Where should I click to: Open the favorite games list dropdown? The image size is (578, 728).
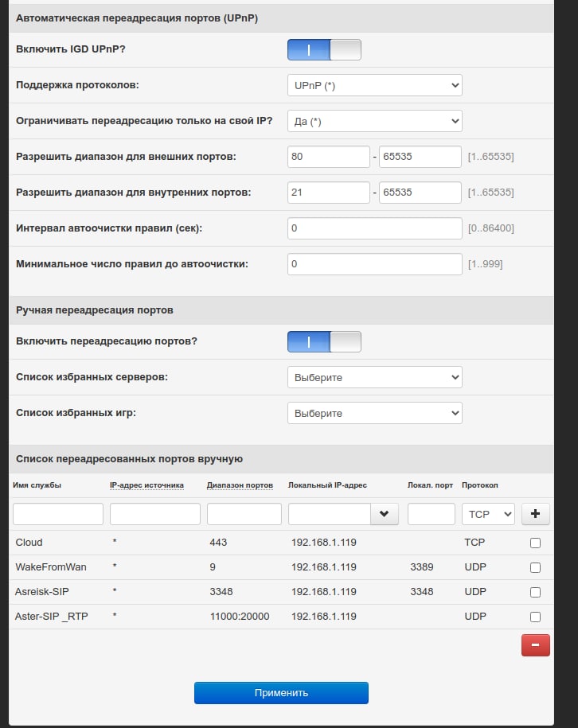tap(374, 413)
